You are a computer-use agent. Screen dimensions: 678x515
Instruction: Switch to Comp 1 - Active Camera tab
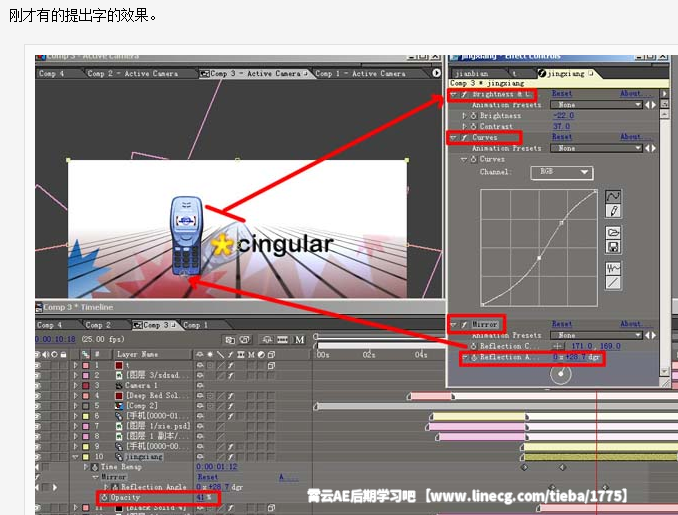pos(361,74)
